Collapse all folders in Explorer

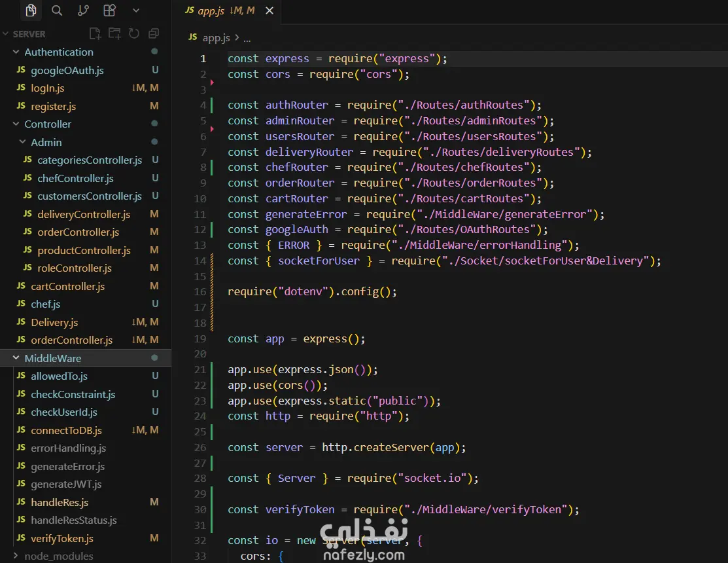pos(154,33)
